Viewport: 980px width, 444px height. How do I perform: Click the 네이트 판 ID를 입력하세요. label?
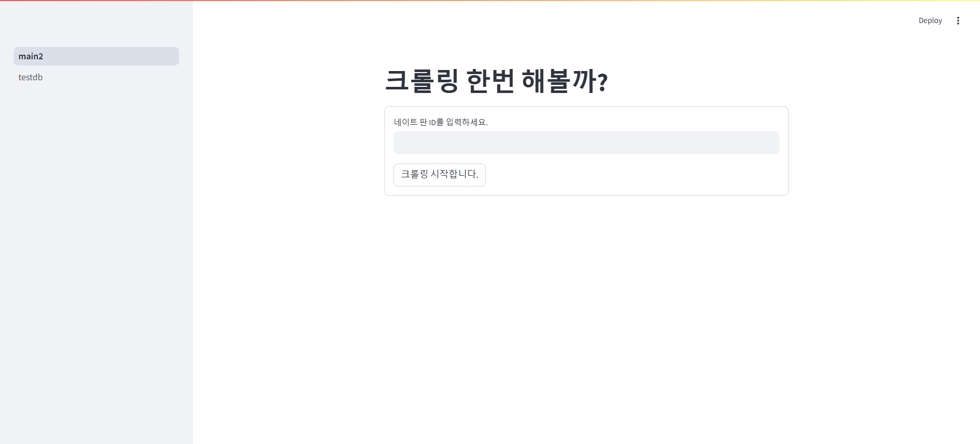440,122
